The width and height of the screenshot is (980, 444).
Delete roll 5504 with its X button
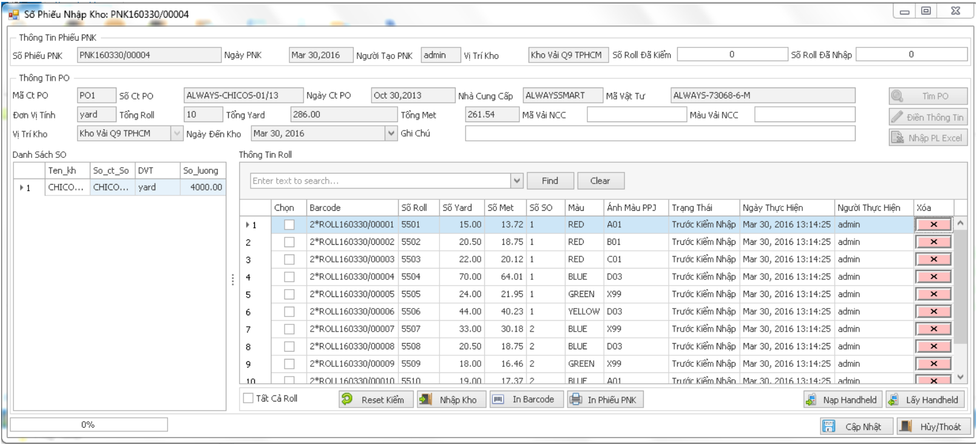[x=933, y=276]
